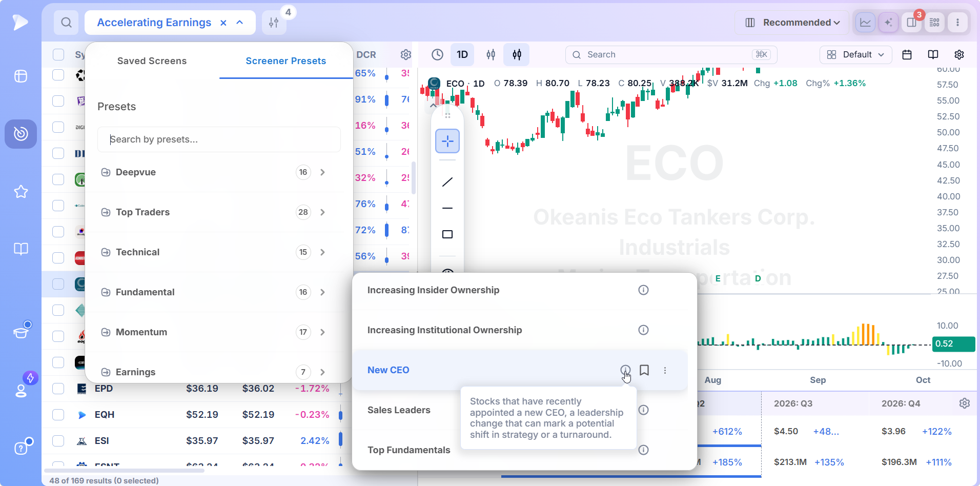Toggle the select-all header checkbox

[58, 55]
